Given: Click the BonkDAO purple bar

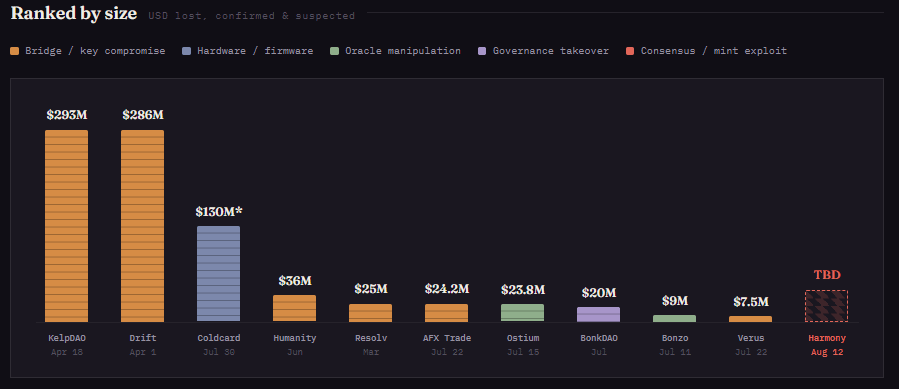Looking at the screenshot, I should point(598,314).
